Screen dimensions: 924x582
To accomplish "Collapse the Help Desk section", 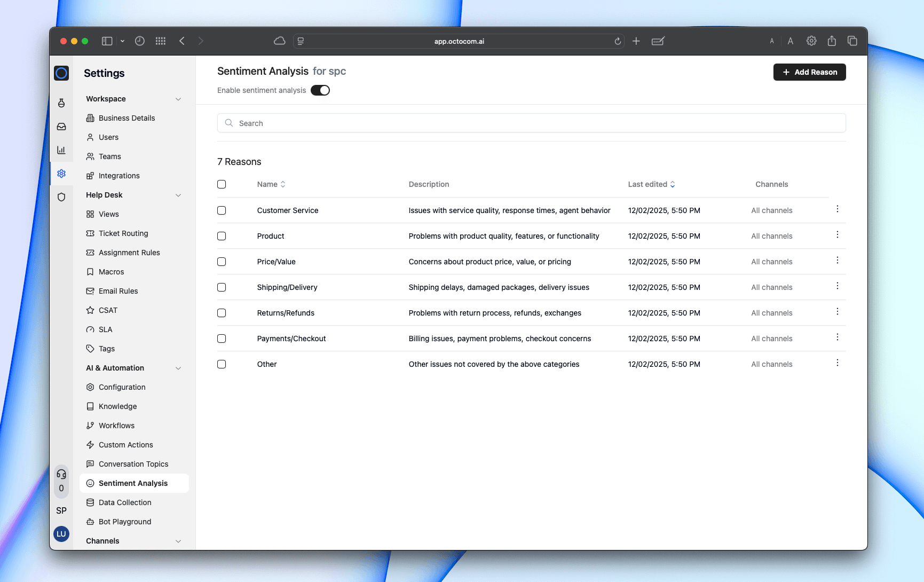I will pyautogui.click(x=178, y=195).
